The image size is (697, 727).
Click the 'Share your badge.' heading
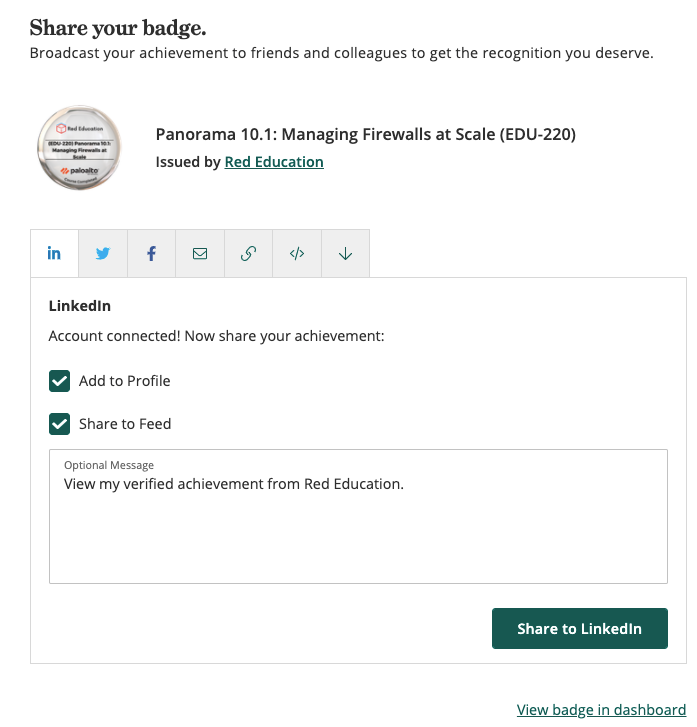[x=118, y=27]
